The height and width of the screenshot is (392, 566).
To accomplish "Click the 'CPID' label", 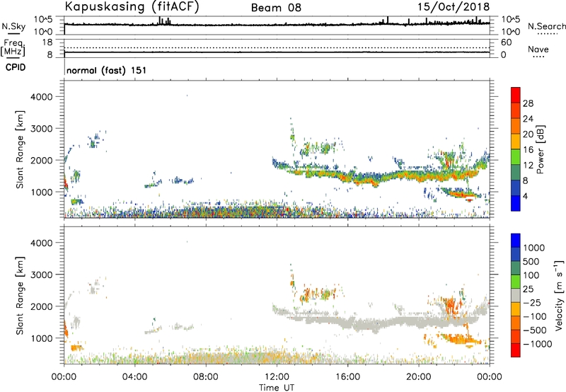I will pyautogui.click(x=16, y=67).
